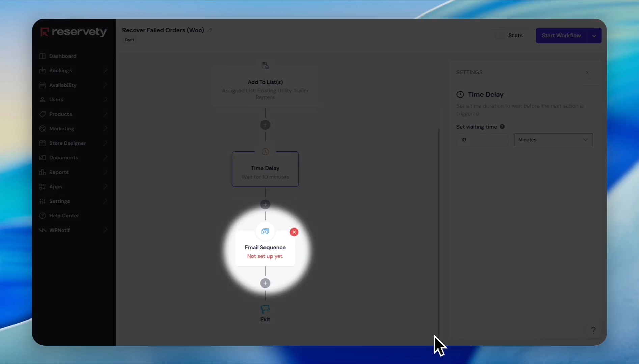Expand the Apps chevron arrow
The height and width of the screenshot is (364, 639).
coord(105,186)
